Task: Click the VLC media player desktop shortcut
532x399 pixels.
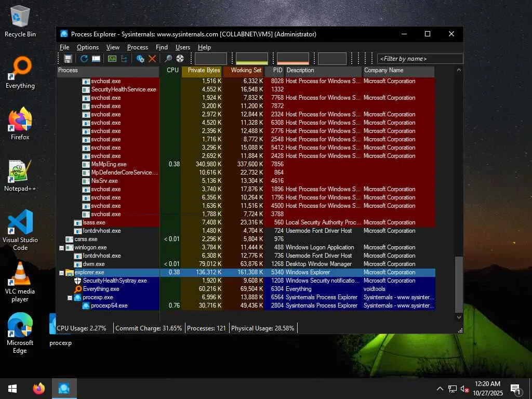Action: pyautogui.click(x=20, y=282)
